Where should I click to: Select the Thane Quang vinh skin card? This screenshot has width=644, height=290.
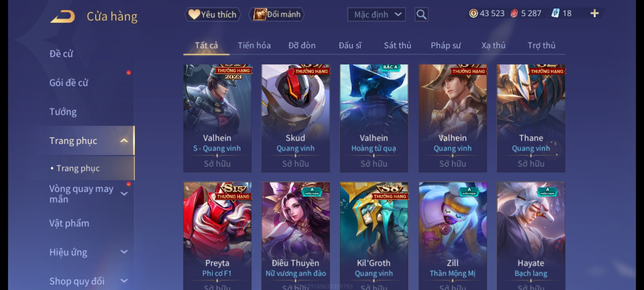(531, 118)
